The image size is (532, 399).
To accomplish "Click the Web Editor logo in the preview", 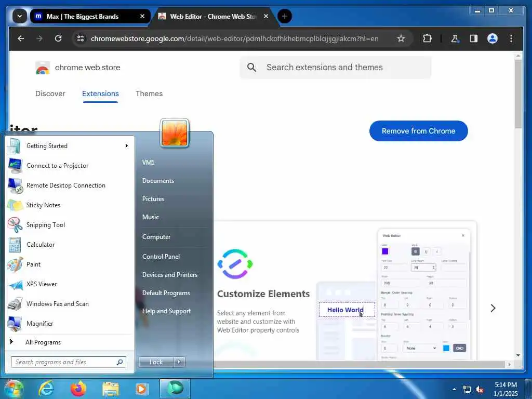I will click(x=235, y=264).
